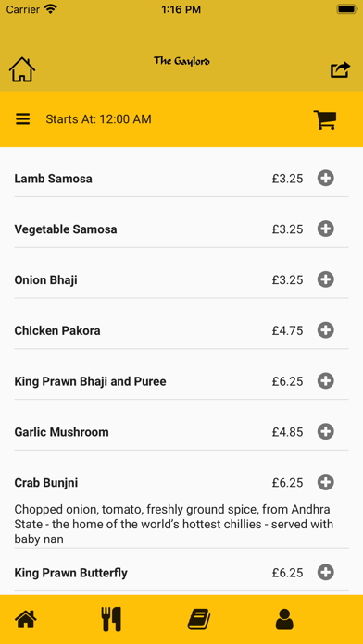The image size is (363, 644).
Task: View the shopping cart
Action: coord(325,120)
